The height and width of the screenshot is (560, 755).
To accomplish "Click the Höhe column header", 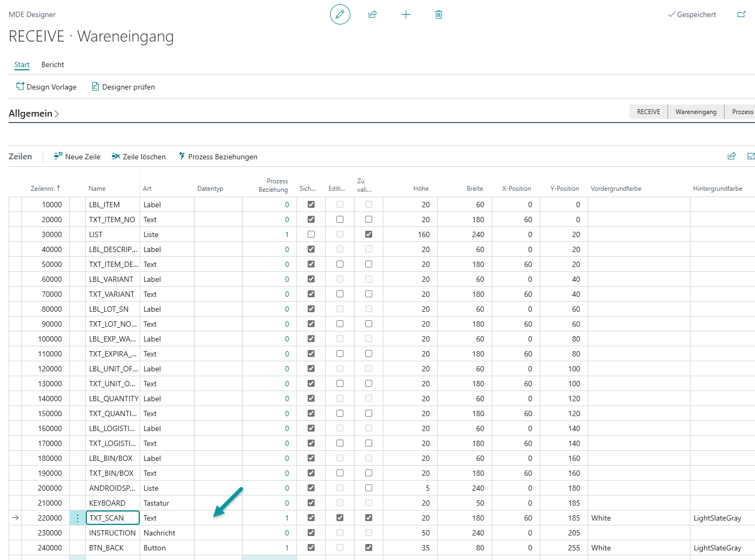I will [x=421, y=189].
